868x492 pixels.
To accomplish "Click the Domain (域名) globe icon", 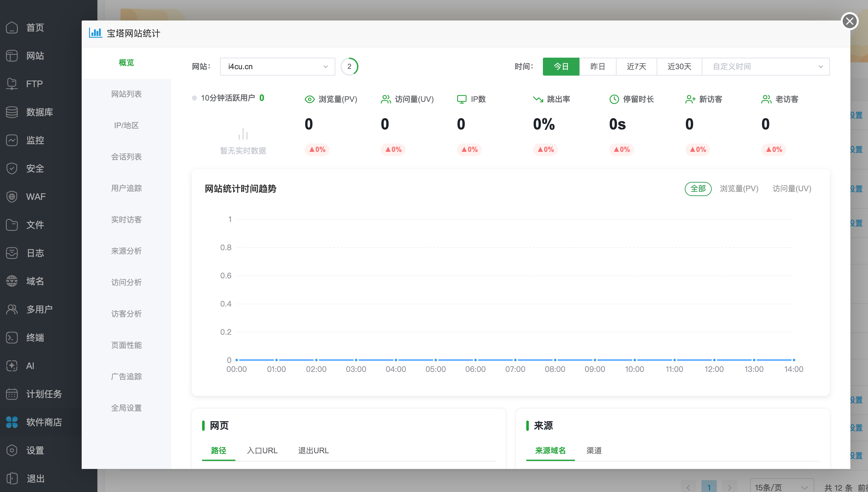I will [12, 281].
